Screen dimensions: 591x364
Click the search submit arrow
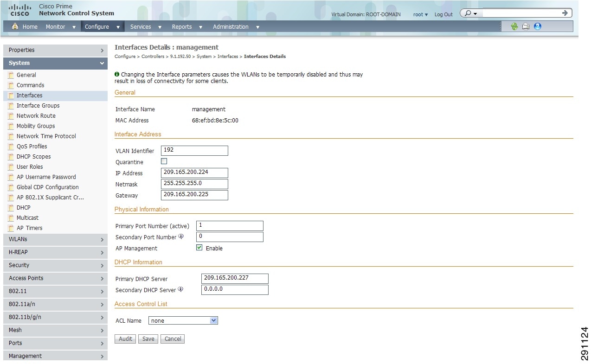pyautogui.click(x=565, y=13)
